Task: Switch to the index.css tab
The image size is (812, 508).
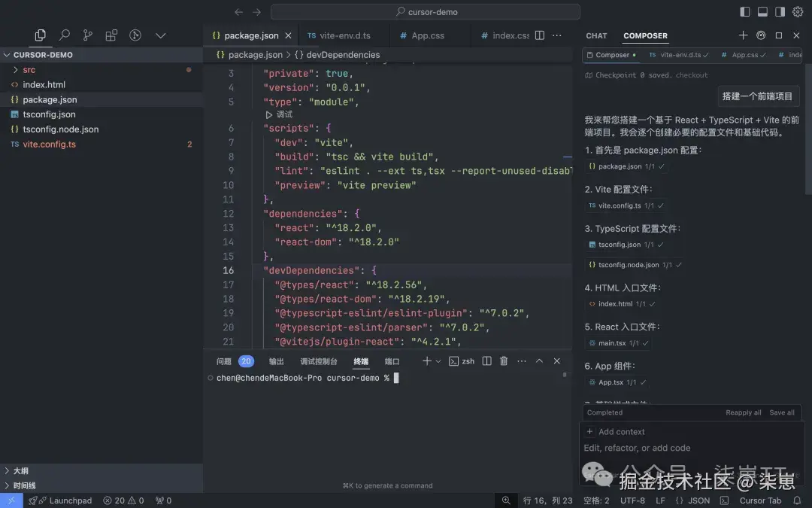Action: (505, 35)
